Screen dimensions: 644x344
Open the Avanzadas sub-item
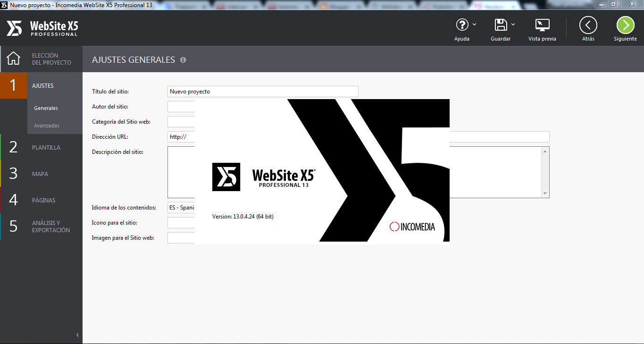click(x=47, y=126)
